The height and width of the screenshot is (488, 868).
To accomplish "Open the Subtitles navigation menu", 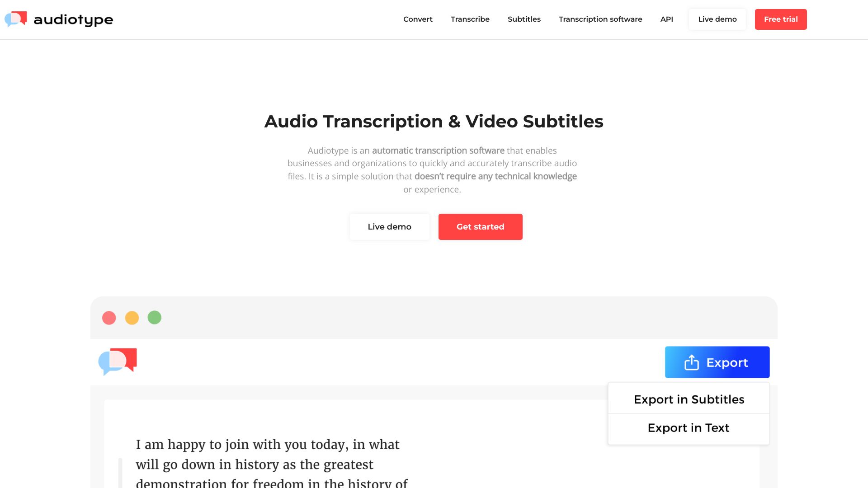I will pyautogui.click(x=524, y=19).
